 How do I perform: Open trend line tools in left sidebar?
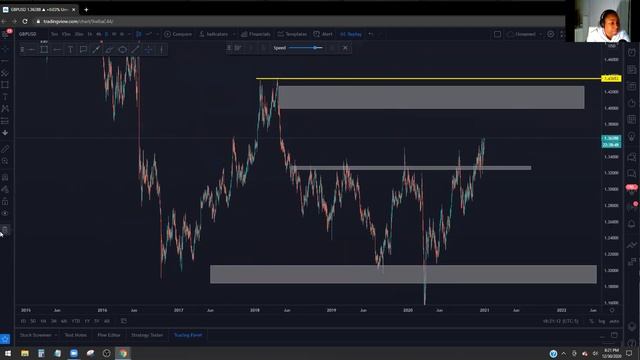(x=5, y=61)
